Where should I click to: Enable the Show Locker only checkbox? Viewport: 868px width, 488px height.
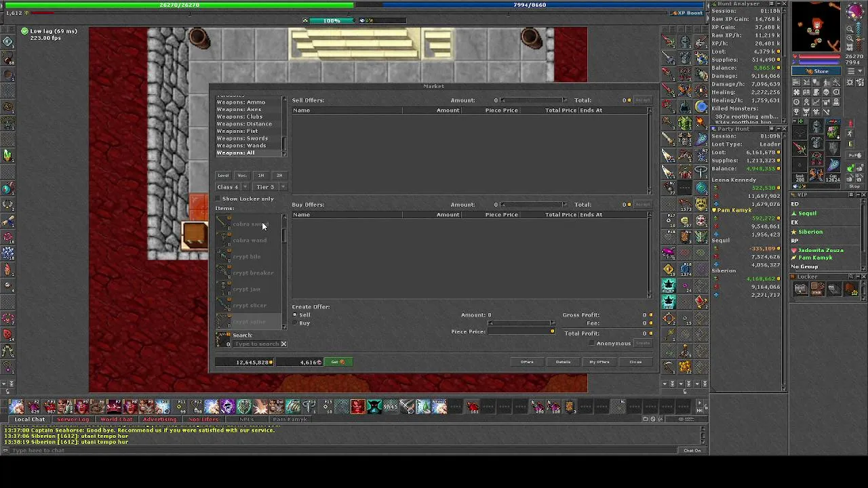pos(218,199)
